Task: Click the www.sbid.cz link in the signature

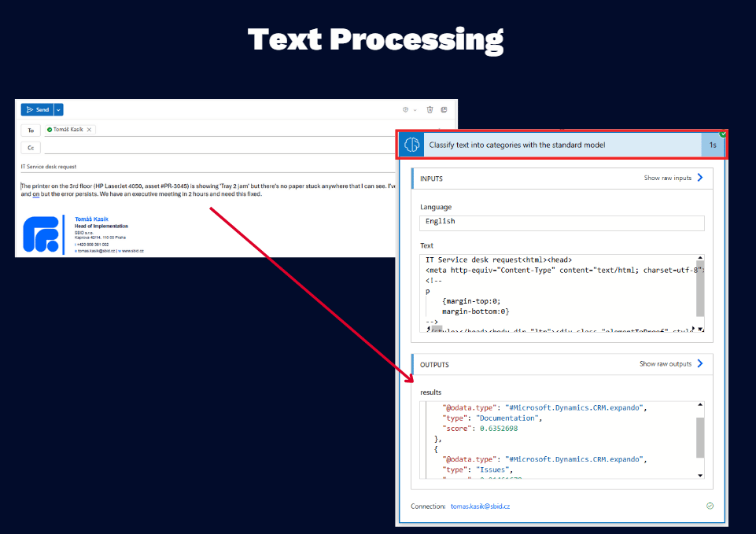Action: [131, 251]
